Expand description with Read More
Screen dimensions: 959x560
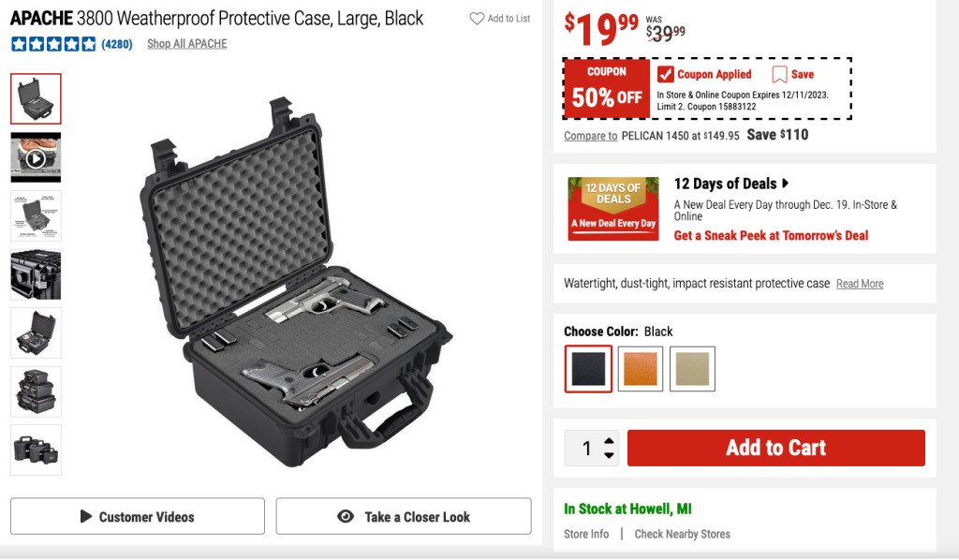[860, 284]
